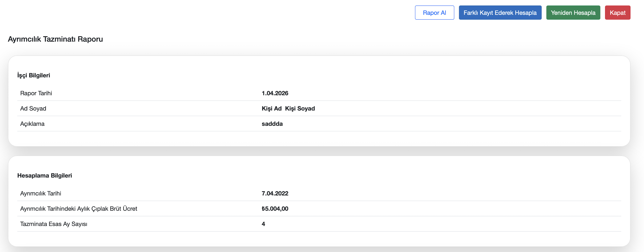Screen dimensions: 644x252
Task: Click the Ad Soyad row label
Action: [x=33, y=109]
